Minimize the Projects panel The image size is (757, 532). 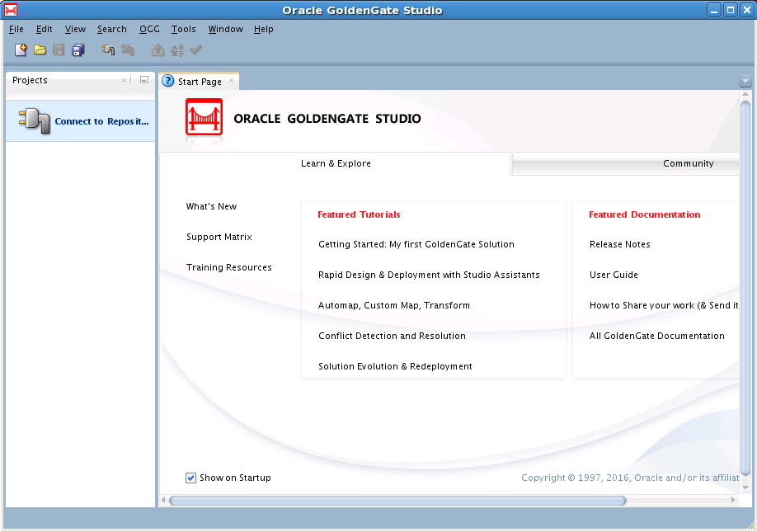click(143, 80)
